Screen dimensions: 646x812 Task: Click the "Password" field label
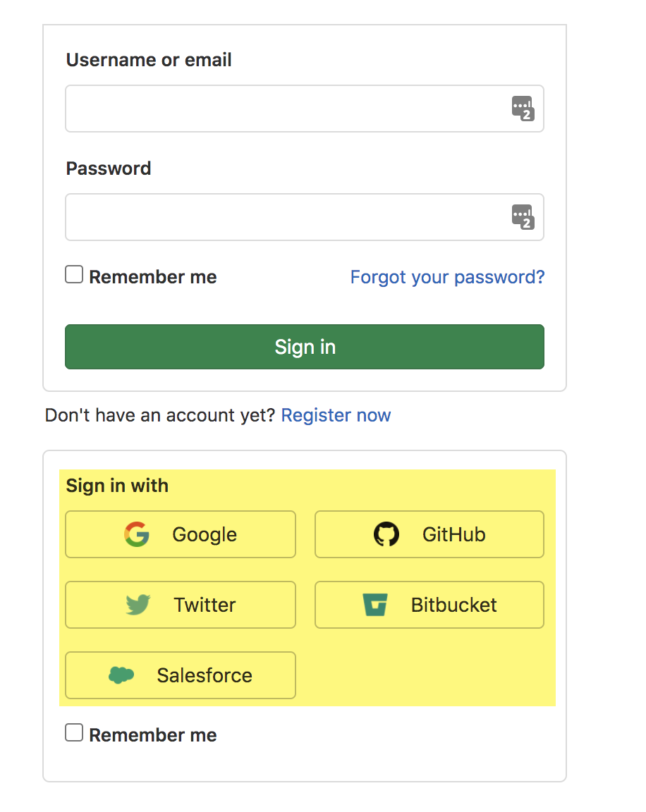(x=109, y=168)
